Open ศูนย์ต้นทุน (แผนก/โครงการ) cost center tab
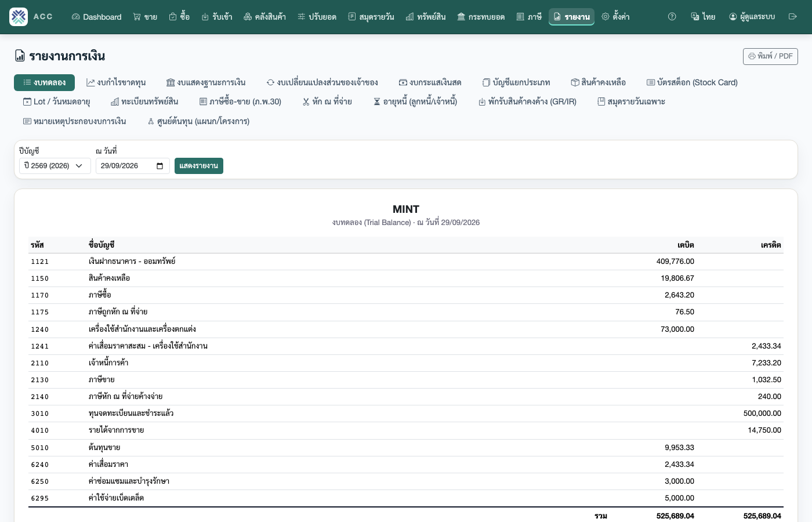Image resolution: width=812 pixels, height=522 pixels. (x=198, y=121)
